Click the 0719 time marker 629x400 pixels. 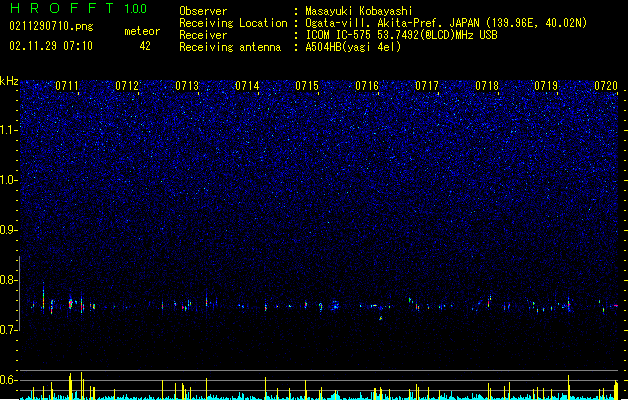[546, 86]
